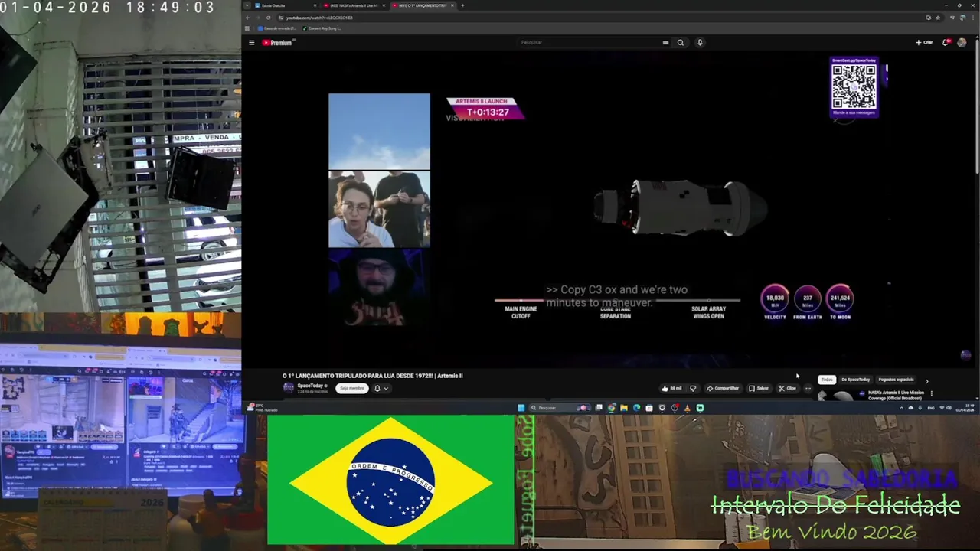Open Convert Any Song bookmark
This screenshot has width=980, height=551.
tap(322, 28)
